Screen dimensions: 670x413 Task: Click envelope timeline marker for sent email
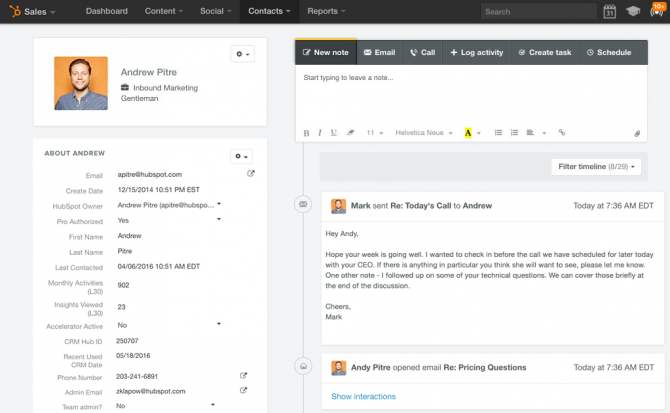click(x=303, y=204)
